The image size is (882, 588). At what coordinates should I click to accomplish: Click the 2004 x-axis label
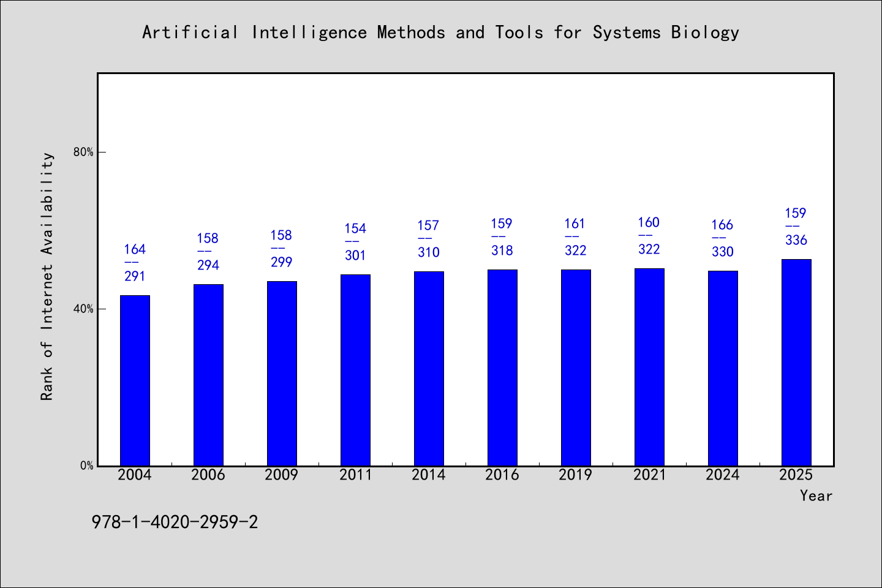click(135, 475)
